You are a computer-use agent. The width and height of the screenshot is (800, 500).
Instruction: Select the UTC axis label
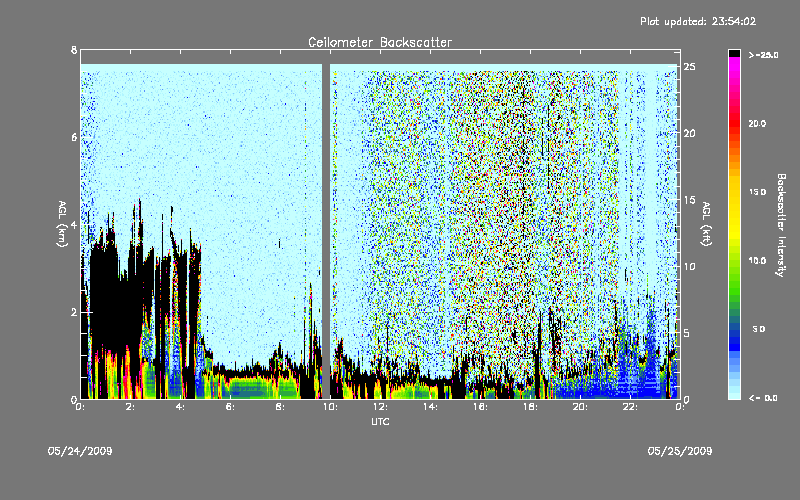[380, 421]
